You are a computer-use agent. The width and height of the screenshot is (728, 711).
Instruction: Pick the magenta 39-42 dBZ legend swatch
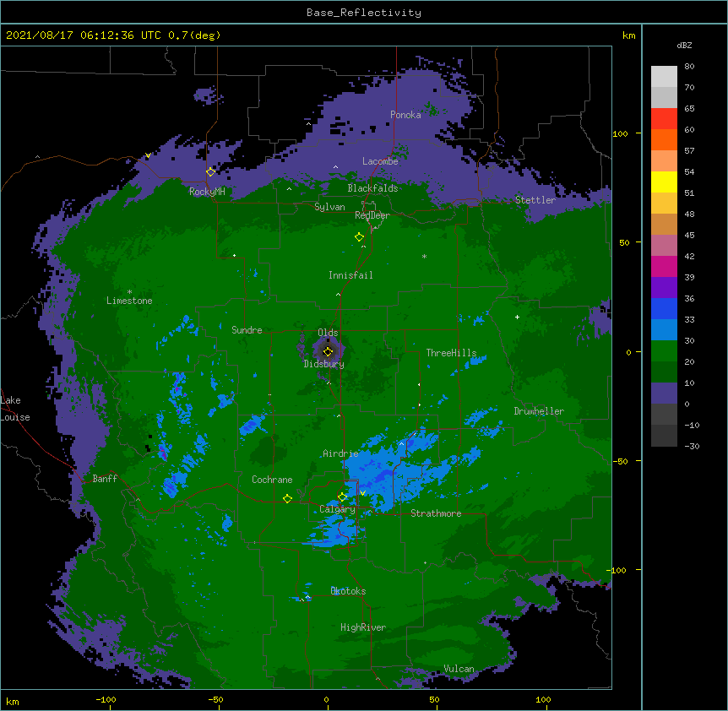664,266
